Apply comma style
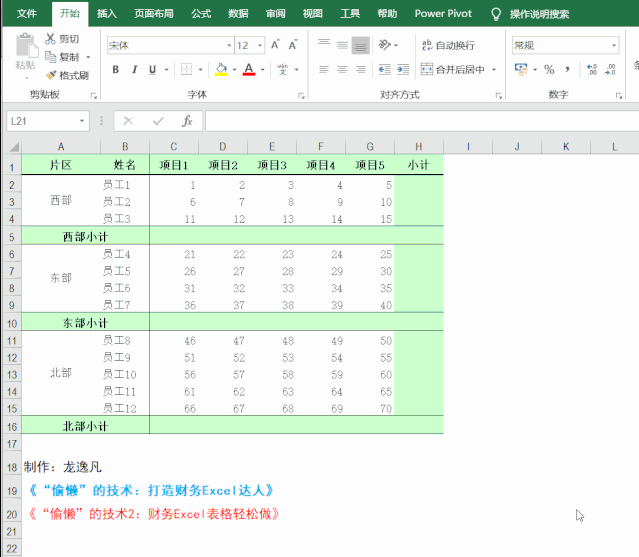The image size is (639, 557). (x=567, y=70)
